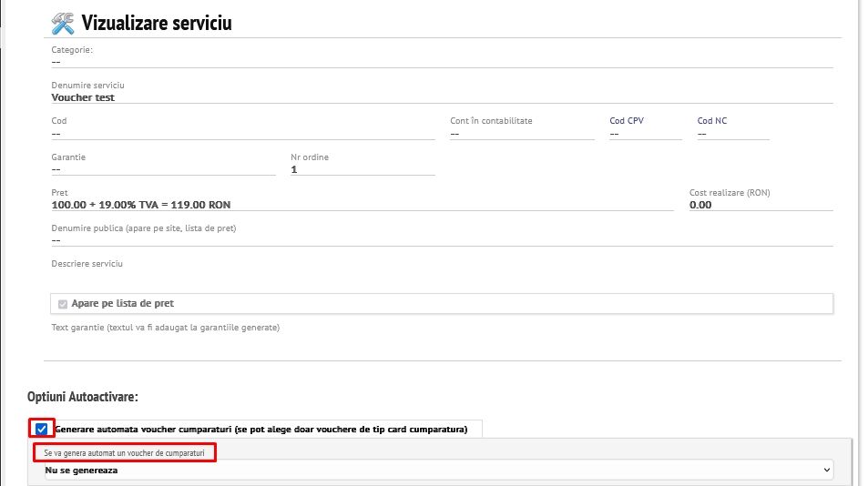Viewport: 868px width, 486px height.
Task: Toggle the Generare automata voucher cumparaturi checkbox
Action: pos(42,429)
